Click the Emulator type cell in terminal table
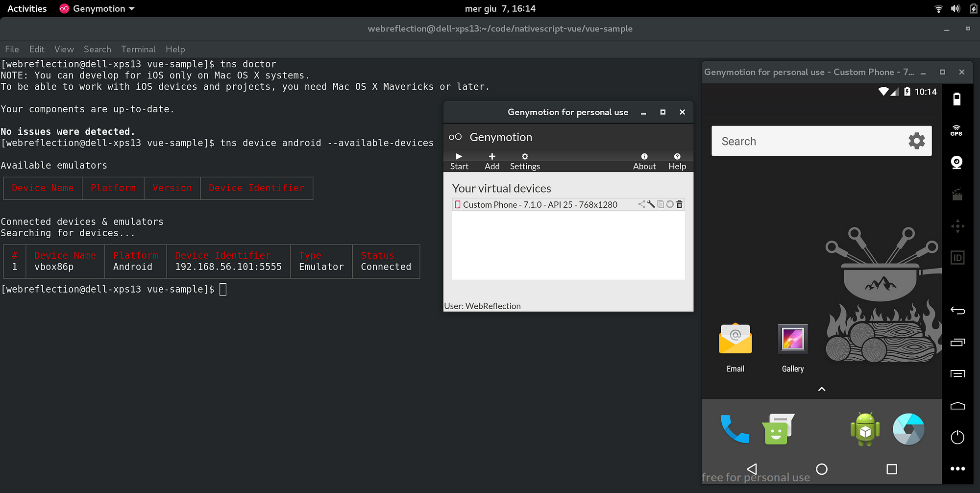980x493 pixels. pos(321,267)
